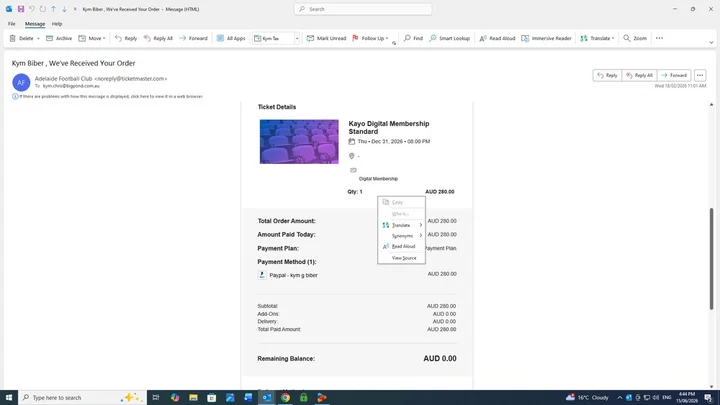Image resolution: width=720 pixels, height=405 pixels.
Task: Click the Zoom tool in ribbon
Action: [x=635, y=38]
